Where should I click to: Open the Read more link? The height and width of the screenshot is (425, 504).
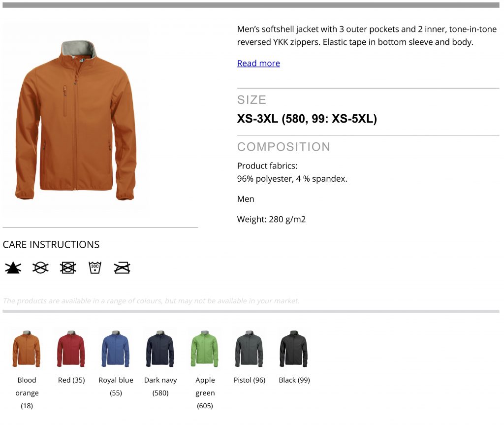click(258, 64)
